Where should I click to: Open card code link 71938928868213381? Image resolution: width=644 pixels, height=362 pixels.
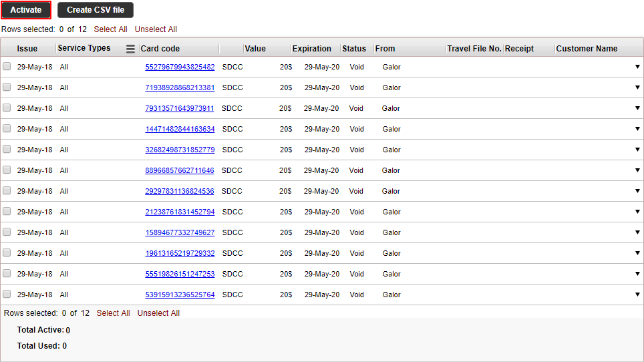click(x=180, y=88)
